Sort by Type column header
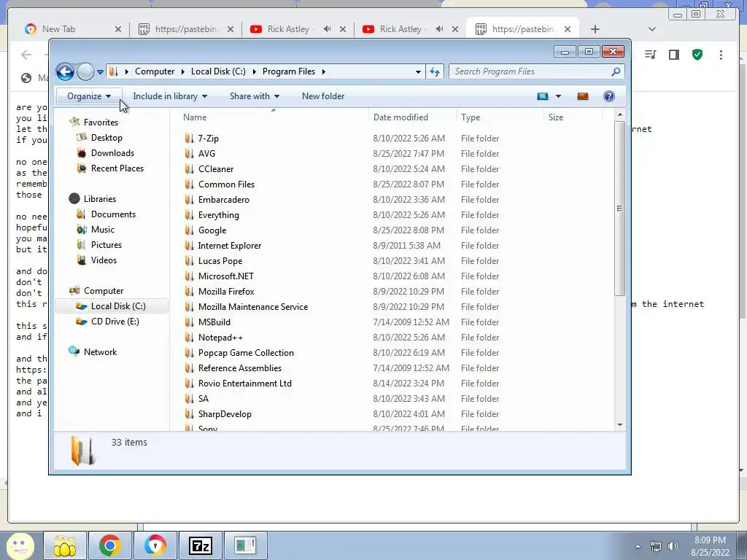747x560 pixels. 500,117
